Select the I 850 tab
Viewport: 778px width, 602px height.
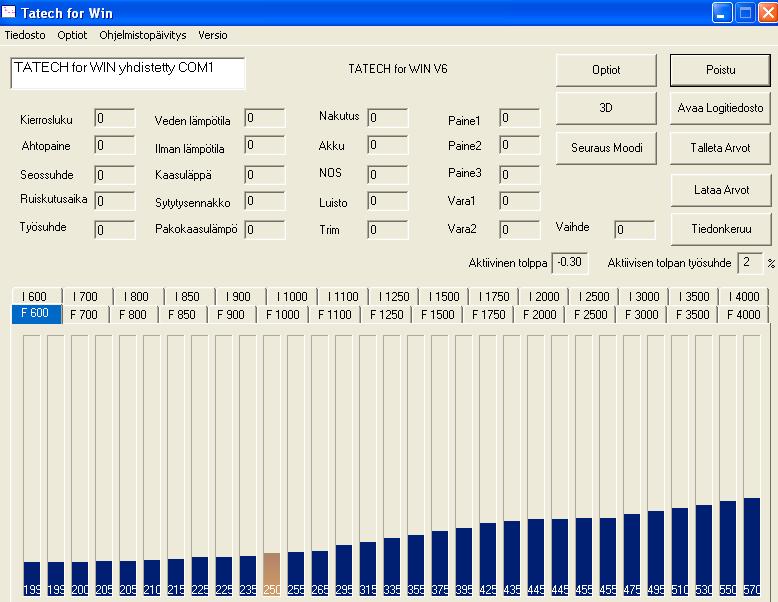[x=189, y=296]
